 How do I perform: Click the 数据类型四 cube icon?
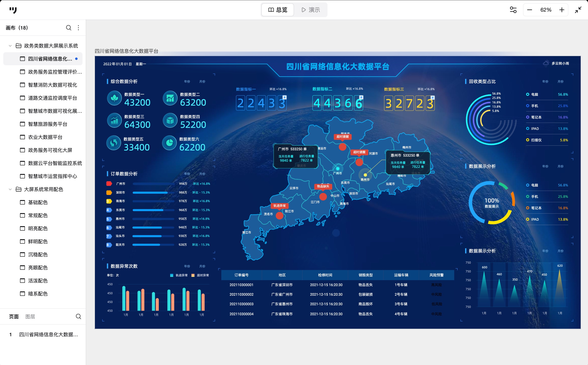point(170,120)
